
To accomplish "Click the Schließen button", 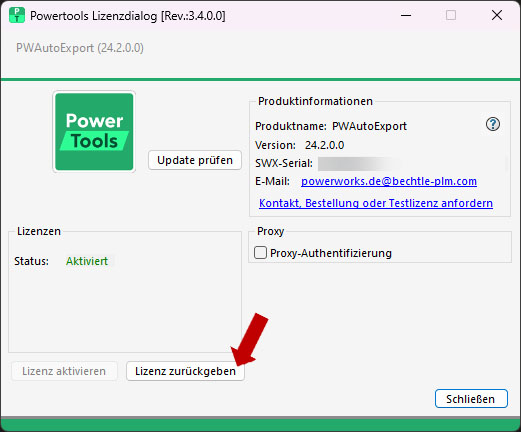I will 471,399.
